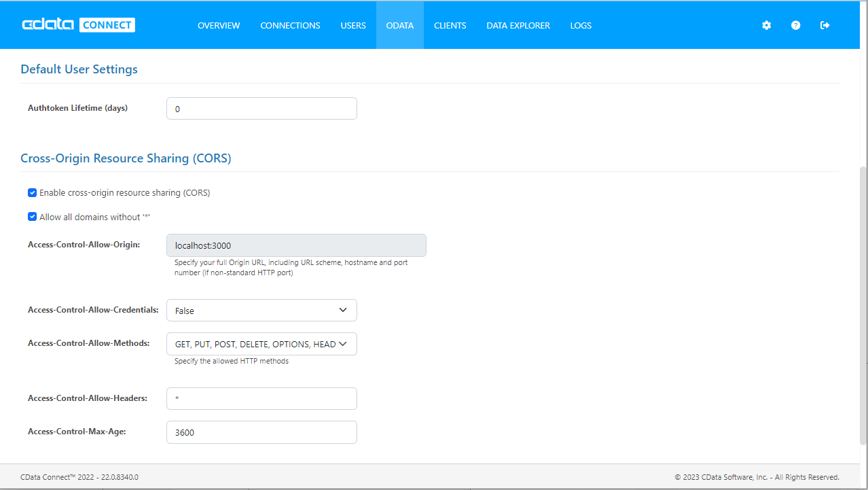View the Logs tab
Screen dimensions: 868x490
click(x=581, y=26)
